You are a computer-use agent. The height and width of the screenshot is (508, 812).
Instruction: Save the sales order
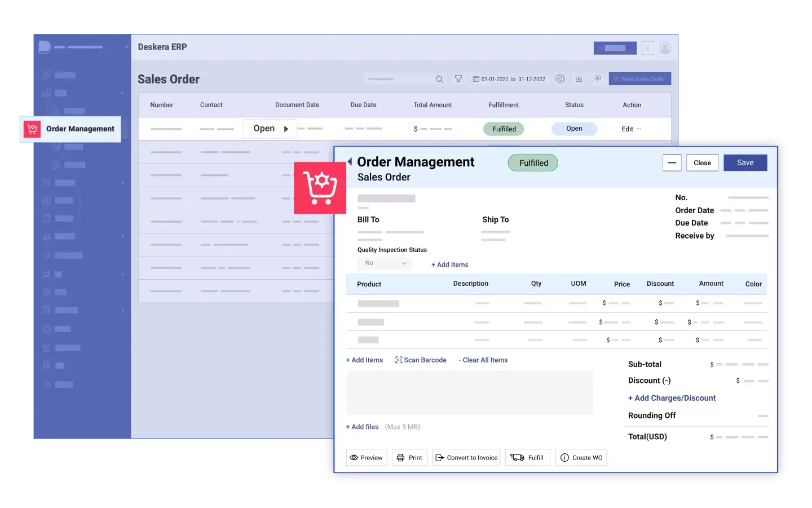745,162
